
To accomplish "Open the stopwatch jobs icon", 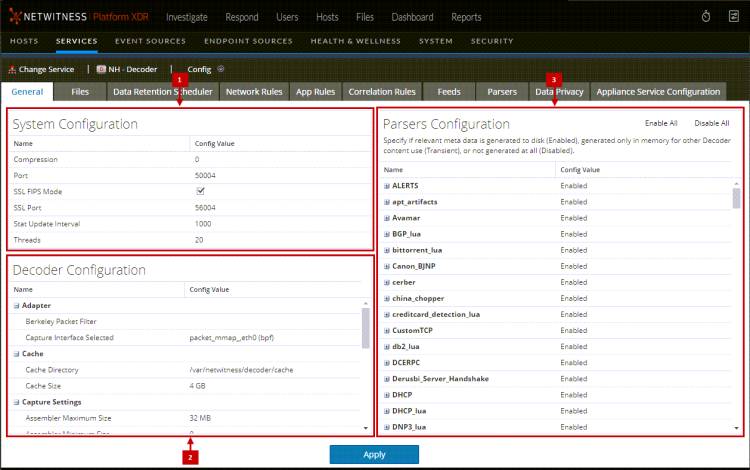I will click(705, 17).
